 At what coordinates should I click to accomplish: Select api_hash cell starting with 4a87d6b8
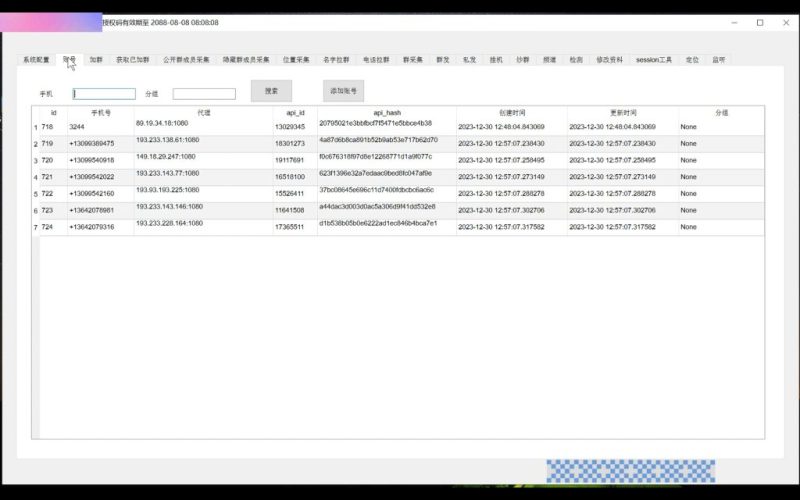pyautogui.click(x=387, y=144)
